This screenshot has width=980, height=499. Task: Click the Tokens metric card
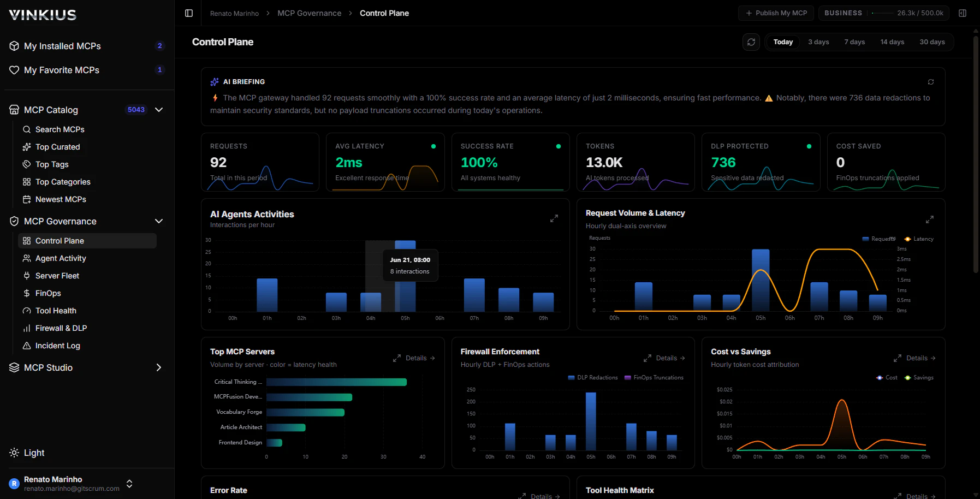[635, 162]
